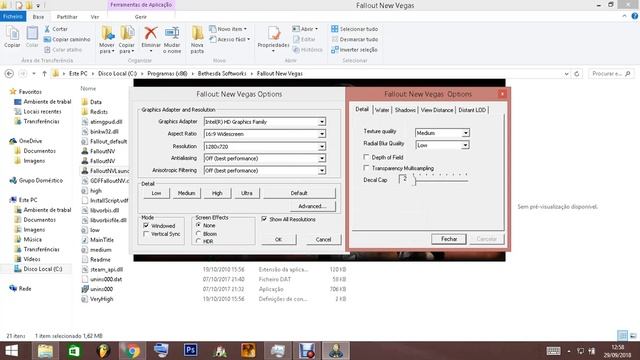Reset settings with the Default button
640x360 pixels.
tap(299, 193)
